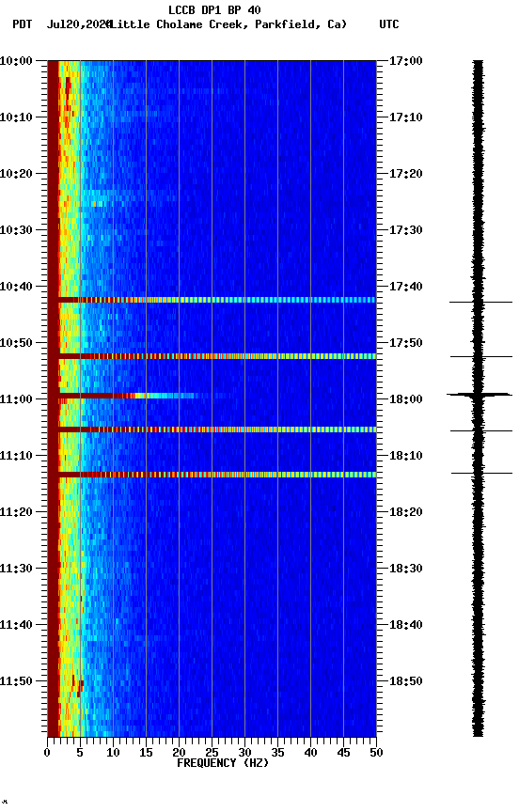Click the '10:00' PDT time label
This screenshot has width=519, height=812.
[16, 61]
